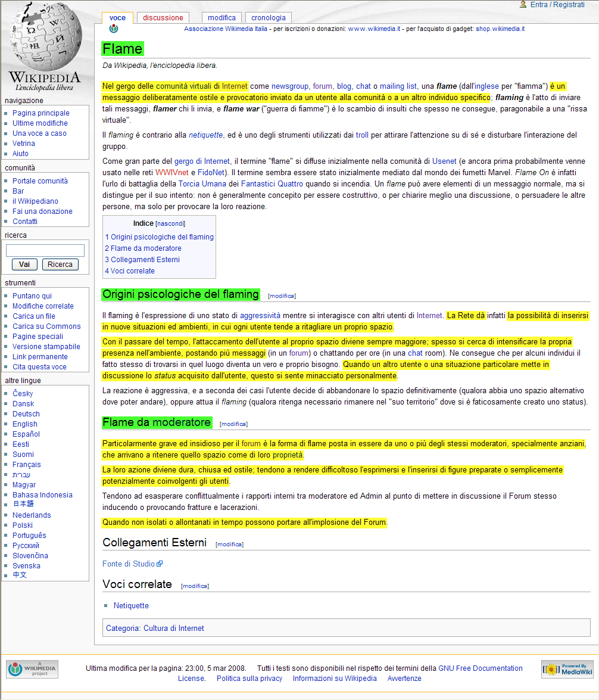This screenshot has height=700, width=599.
Task: Go to Pagina principale
Action: pos(41,113)
